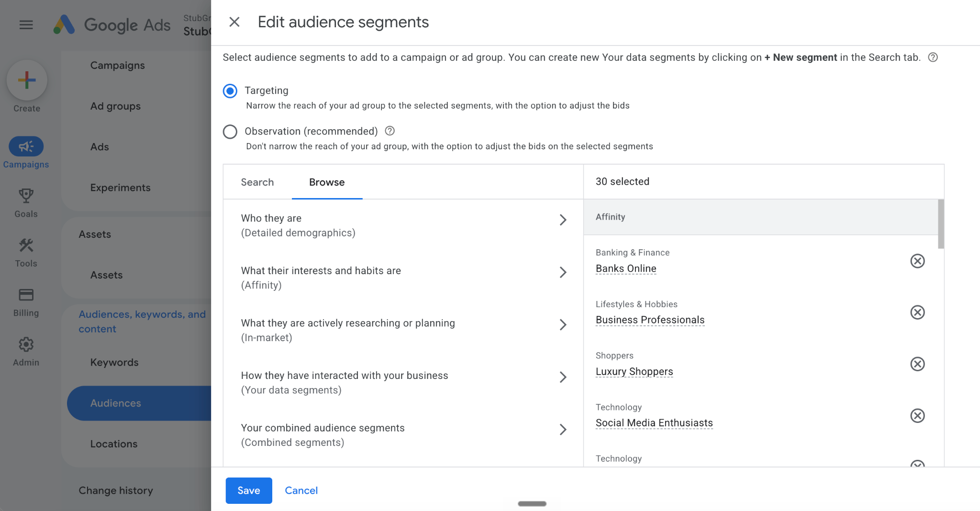This screenshot has width=980, height=511.
Task: Open Locations in the navigation menu
Action: 114,444
